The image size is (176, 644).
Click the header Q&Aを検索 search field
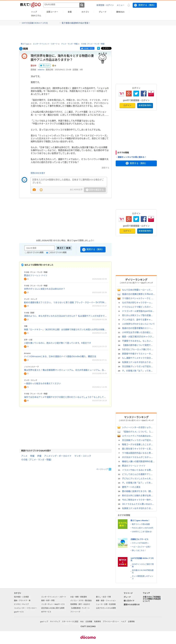coord(61,5)
